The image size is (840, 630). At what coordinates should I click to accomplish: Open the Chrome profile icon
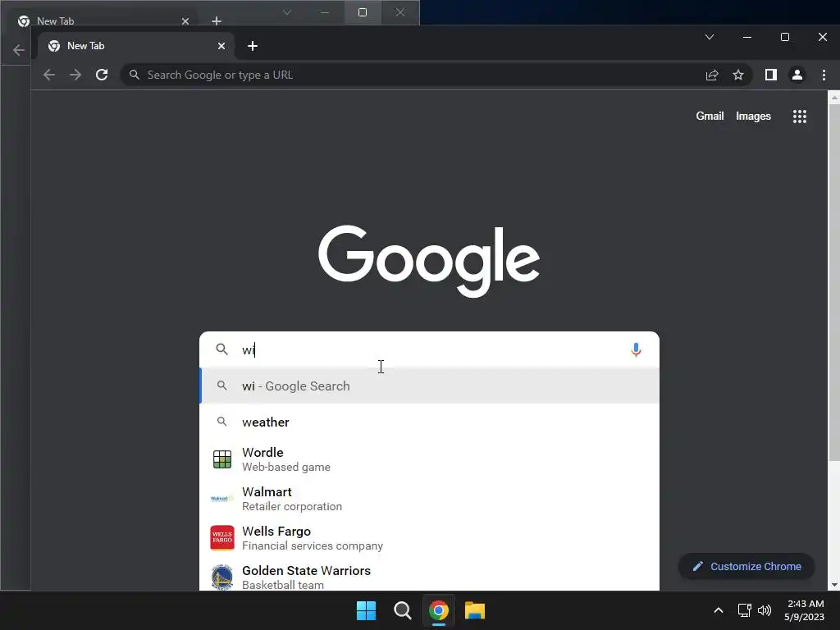pos(797,75)
